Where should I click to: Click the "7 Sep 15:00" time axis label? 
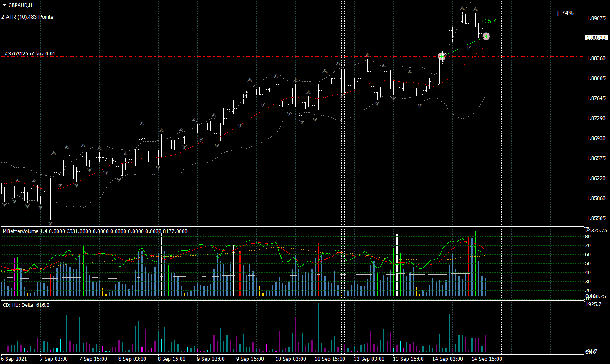click(x=93, y=359)
